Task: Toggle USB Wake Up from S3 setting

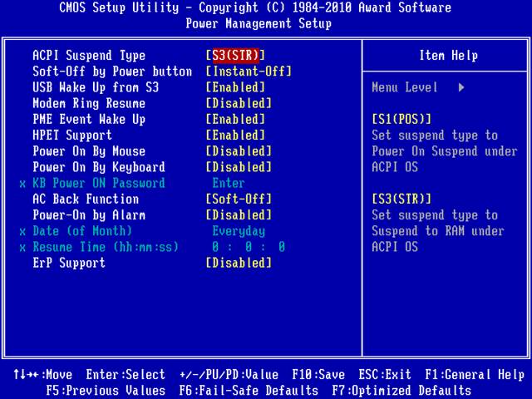Action: [235, 87]
